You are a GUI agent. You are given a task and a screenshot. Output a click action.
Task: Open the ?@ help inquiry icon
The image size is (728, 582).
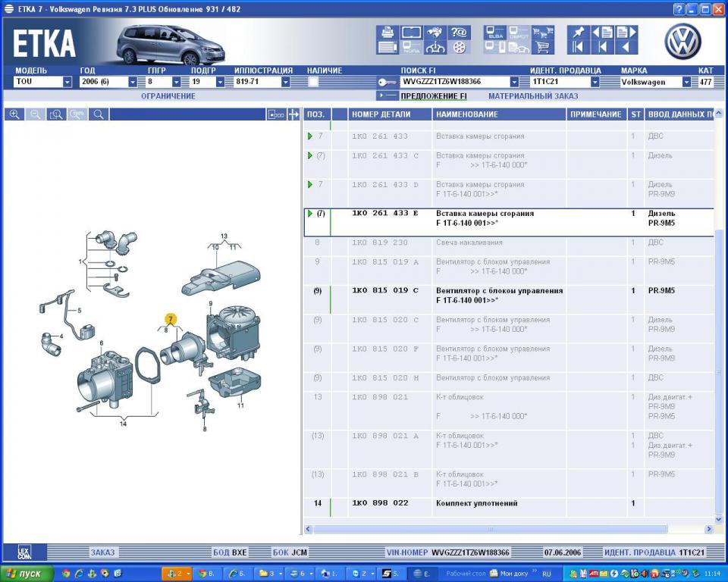pyautogui.click(x=459, y=32)
